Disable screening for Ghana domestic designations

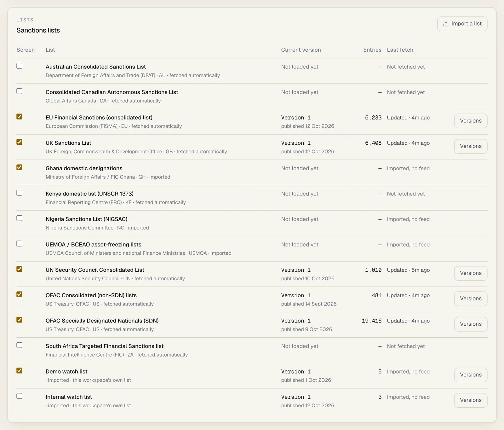(20, 167)
